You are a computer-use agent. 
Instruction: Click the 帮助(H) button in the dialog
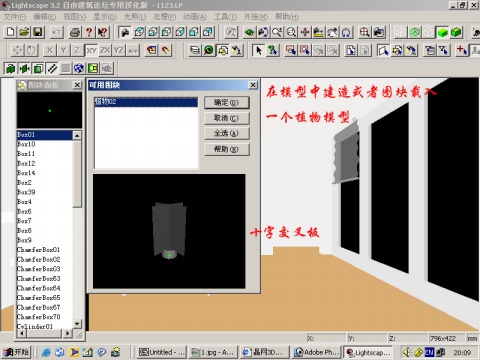coord(226,149)
